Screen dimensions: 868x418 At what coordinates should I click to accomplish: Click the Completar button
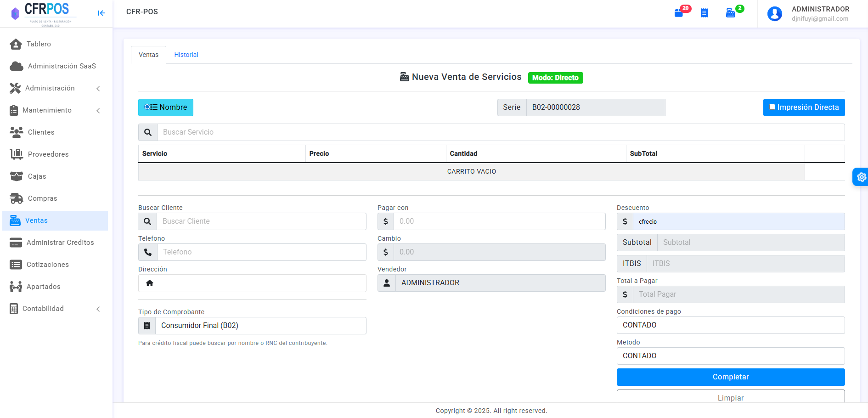731,377
